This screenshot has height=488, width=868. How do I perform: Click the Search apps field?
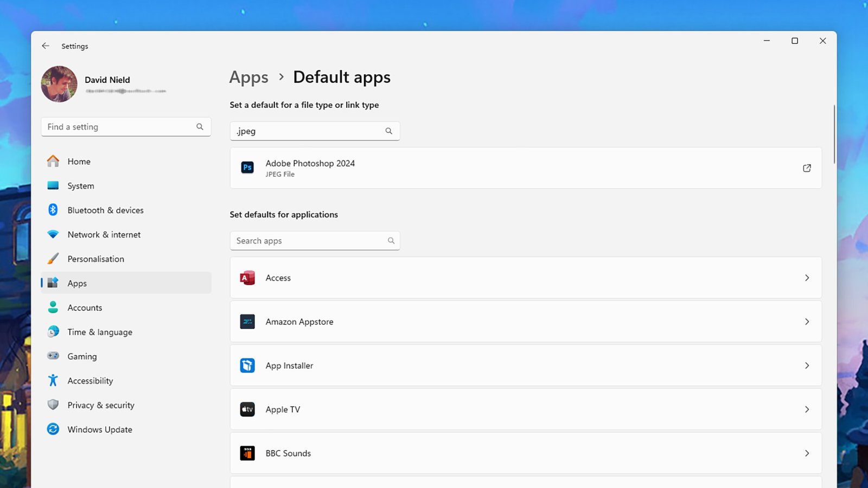click(315, 241)
